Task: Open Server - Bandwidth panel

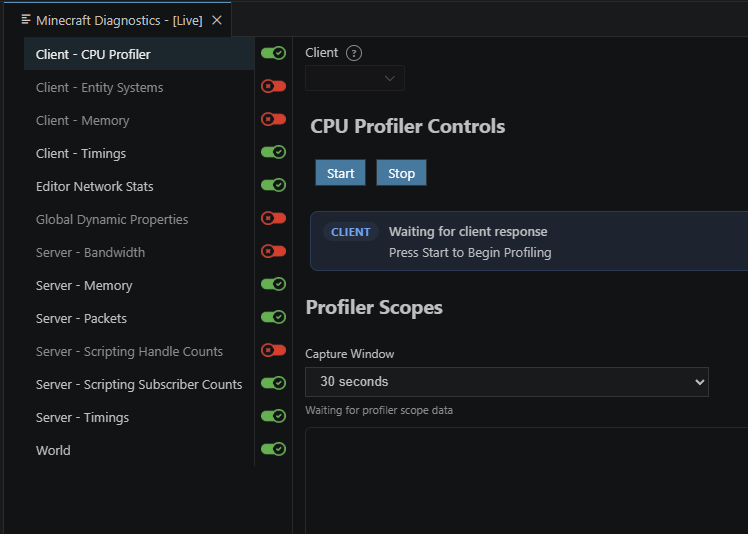Action: pyautogui.click(x=139, y=252)
